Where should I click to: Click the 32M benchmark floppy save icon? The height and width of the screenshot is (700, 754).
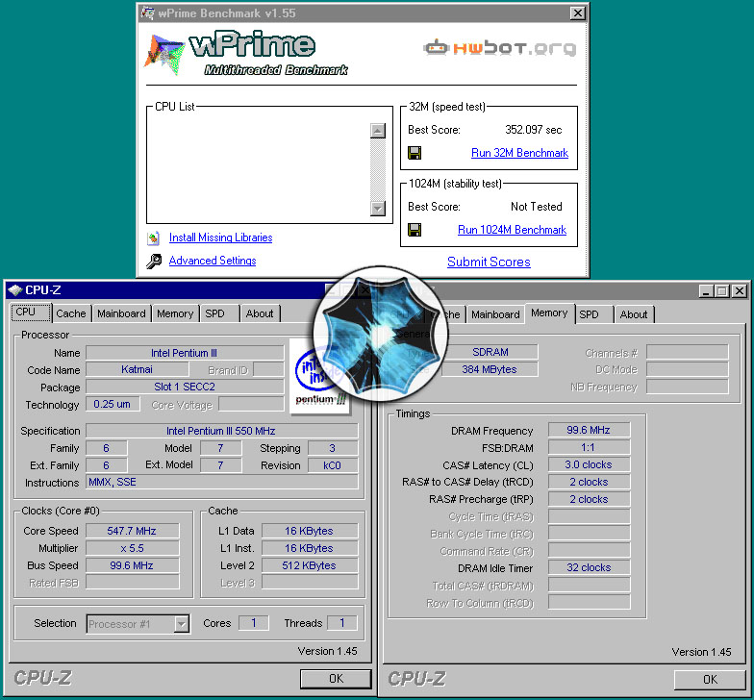coord(414,153)
